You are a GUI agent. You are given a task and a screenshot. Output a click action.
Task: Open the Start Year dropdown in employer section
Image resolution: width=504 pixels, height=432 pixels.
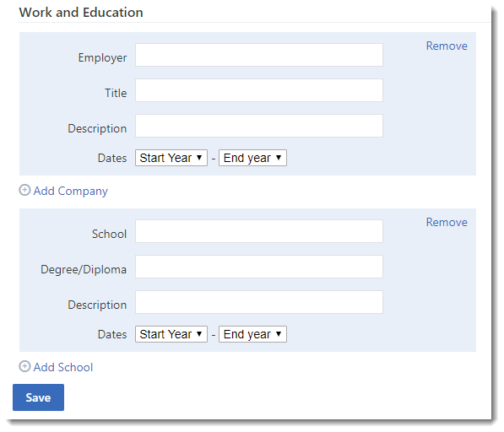171,158
